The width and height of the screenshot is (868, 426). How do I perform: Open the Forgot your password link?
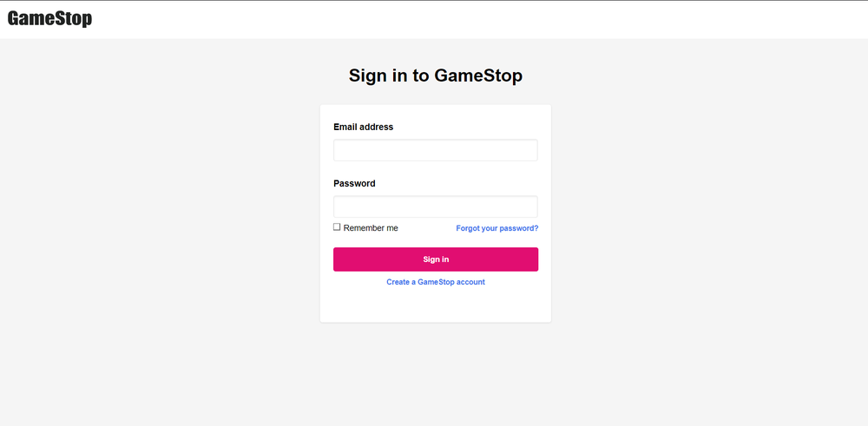tap(496, 228)
